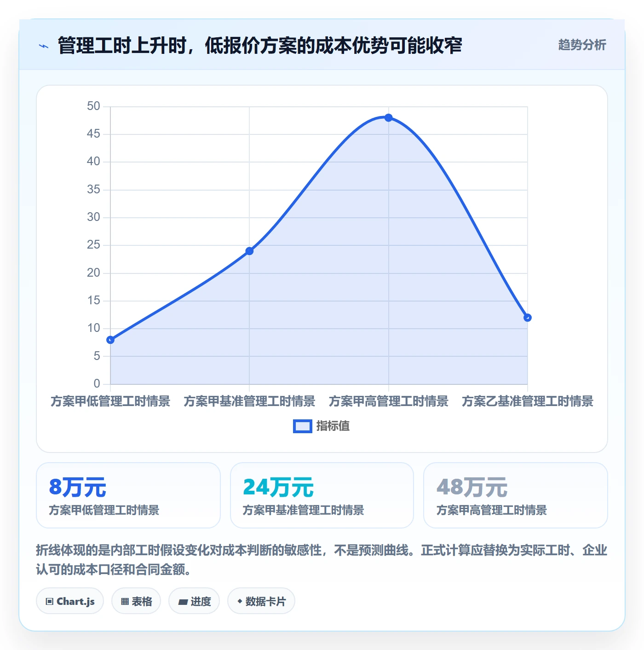Click the title text 管理工时上升时
Image resolution: width=644 pixels, height=650 pixels.
[x=122, y=46]
